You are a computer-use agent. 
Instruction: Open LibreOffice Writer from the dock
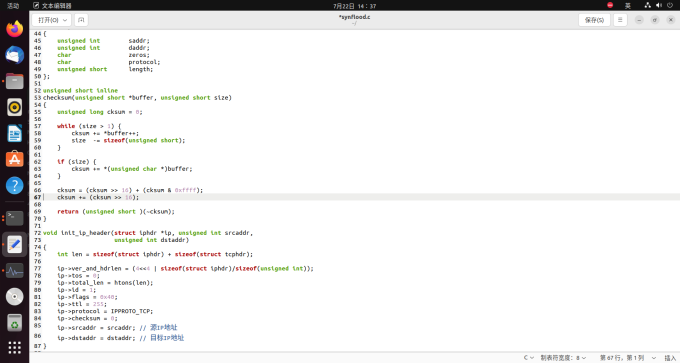tap(15, 133)
